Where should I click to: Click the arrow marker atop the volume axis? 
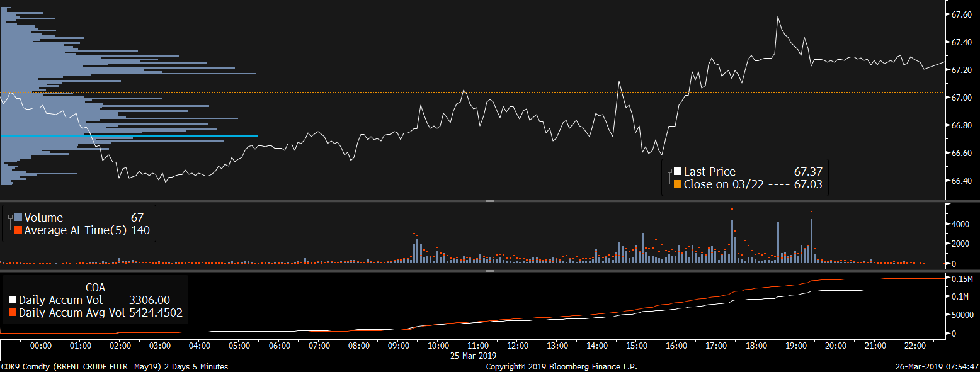950,205
